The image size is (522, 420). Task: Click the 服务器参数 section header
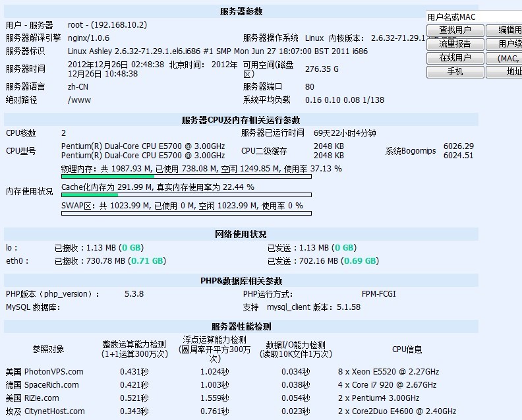click(x=243, y=12)
